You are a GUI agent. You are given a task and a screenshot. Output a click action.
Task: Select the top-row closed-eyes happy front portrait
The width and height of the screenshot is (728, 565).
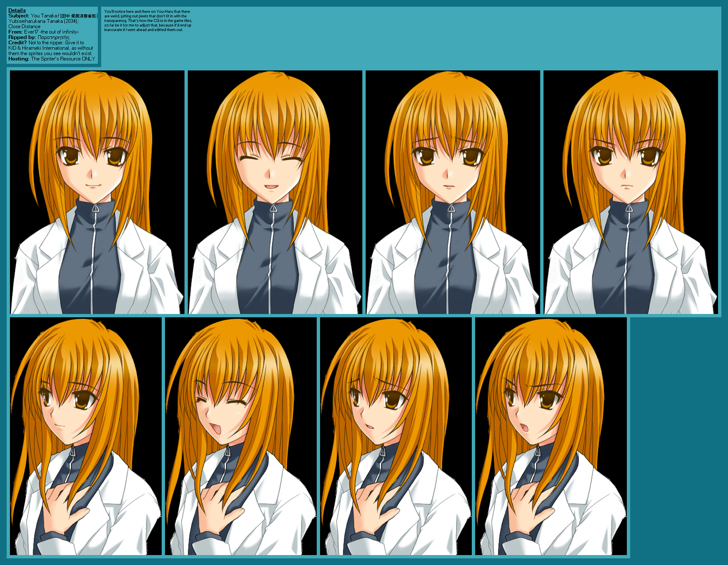(x=275, y=192)
